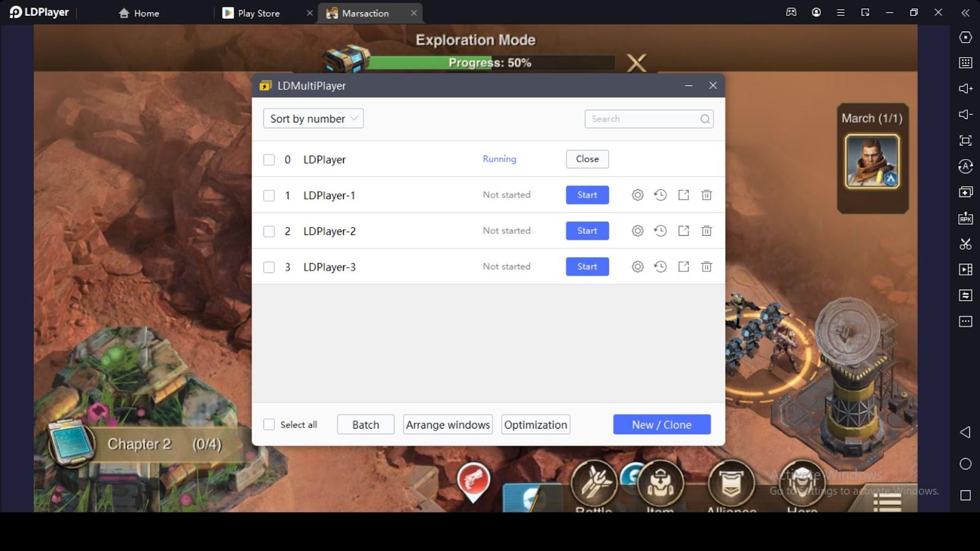The image size is (980, 551).
Task: Start the LDPlayer-1 instance
Action: 587,195
